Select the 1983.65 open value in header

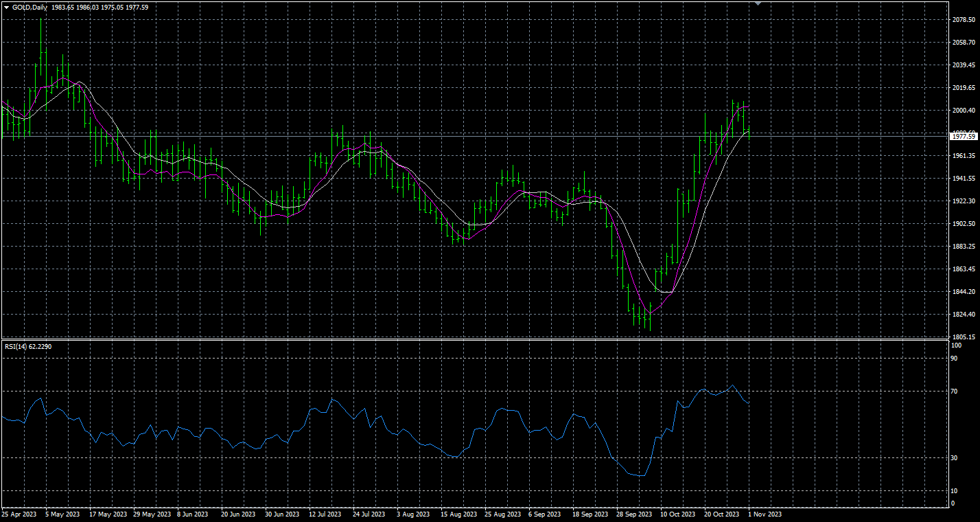coord(63,8)
